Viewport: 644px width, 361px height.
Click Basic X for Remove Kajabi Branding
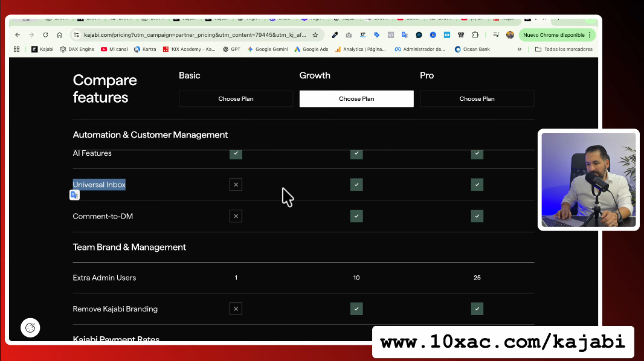point(236,309)
